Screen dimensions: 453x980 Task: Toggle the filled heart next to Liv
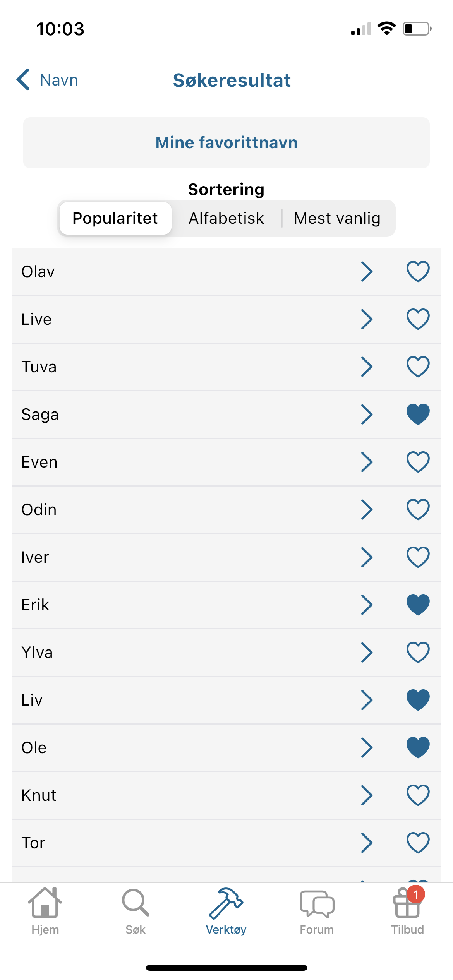click(x=418, y=700)
